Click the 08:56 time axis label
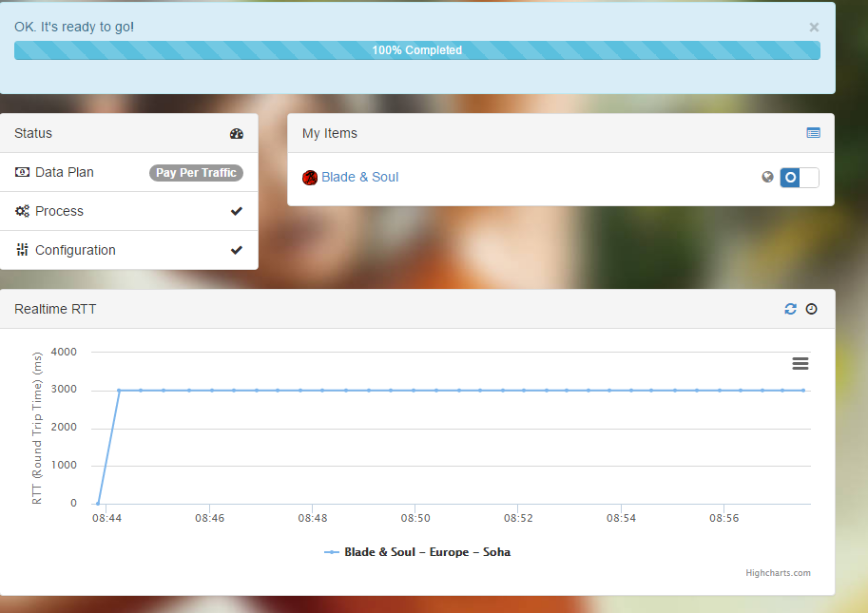The image size is (868, 613). (724, 518)
